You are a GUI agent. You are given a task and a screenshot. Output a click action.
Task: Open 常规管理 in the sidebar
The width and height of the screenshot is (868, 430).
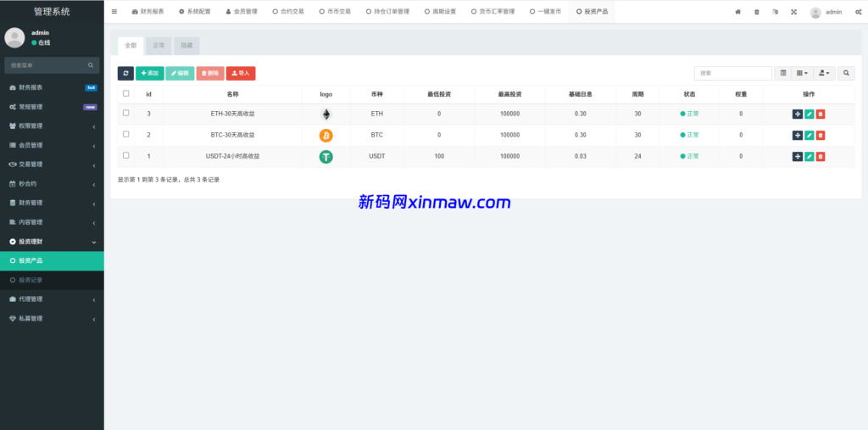pos(52,107)
